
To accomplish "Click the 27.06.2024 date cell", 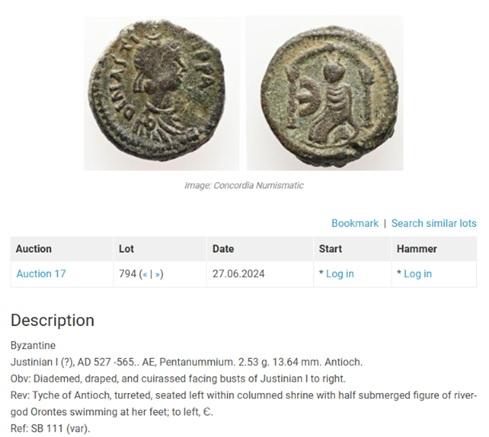I will [238, 274].
